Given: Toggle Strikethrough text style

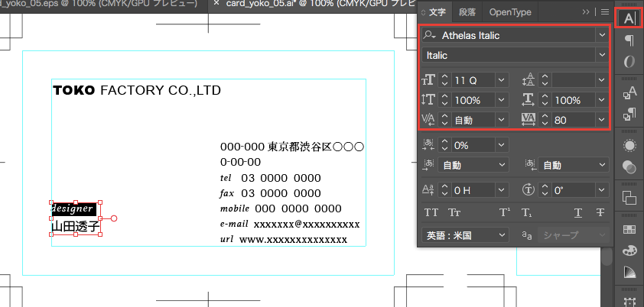Looking at the screenshot, I should [600, 212].
